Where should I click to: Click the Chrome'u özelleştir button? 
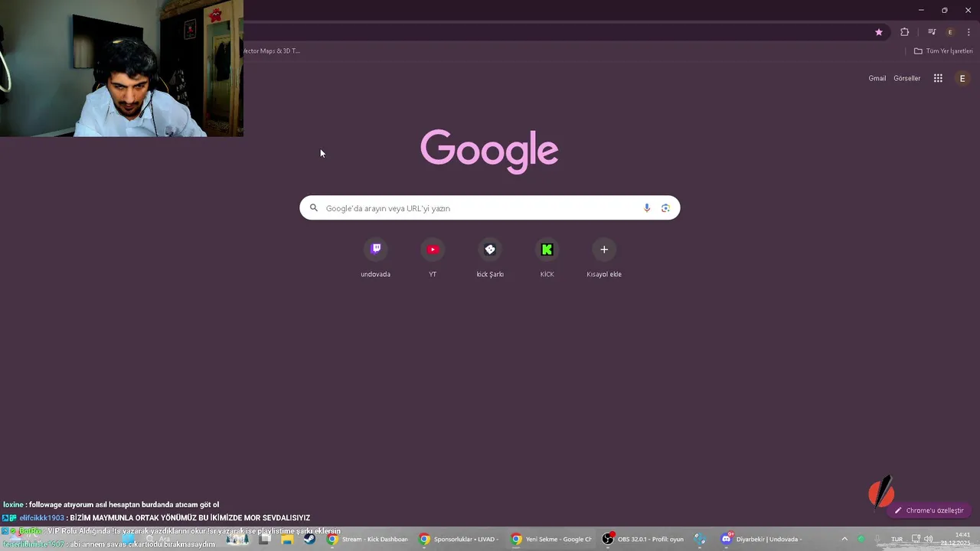point(929,510)
